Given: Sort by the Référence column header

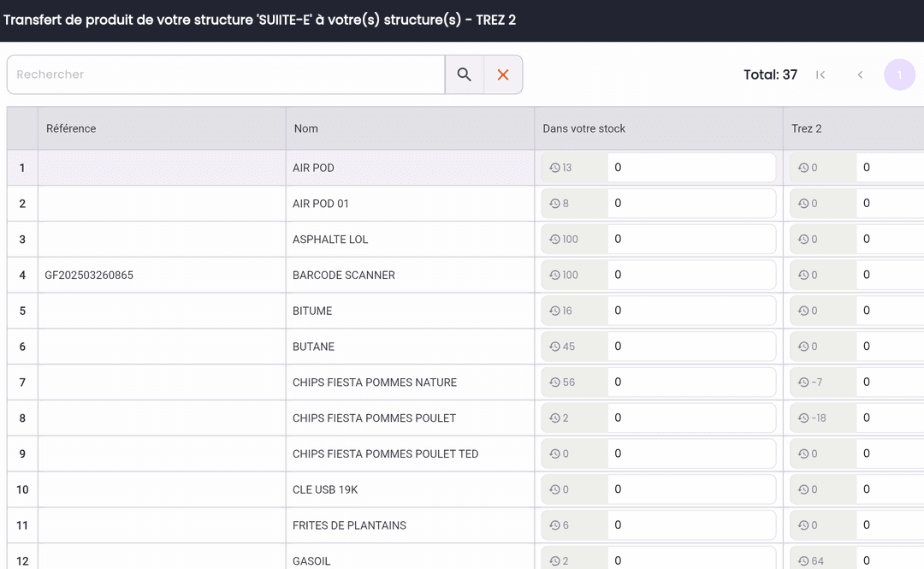Looking at the screenshot, I should [x=71, y=128].
